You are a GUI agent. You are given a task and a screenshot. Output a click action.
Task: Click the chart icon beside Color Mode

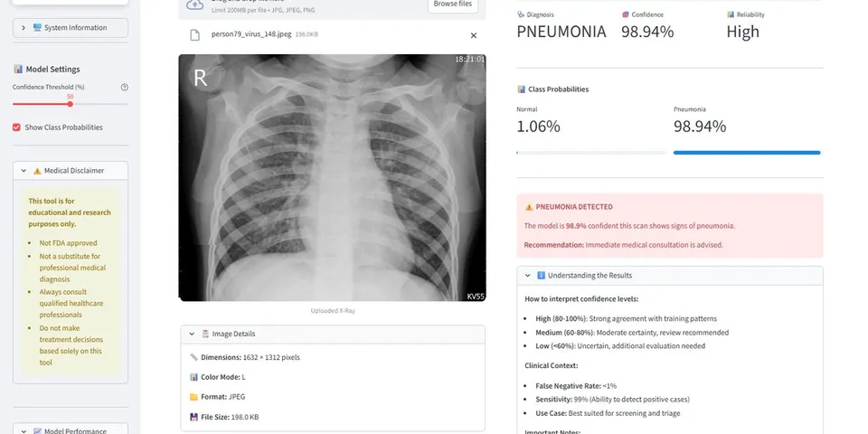(193, 377)
